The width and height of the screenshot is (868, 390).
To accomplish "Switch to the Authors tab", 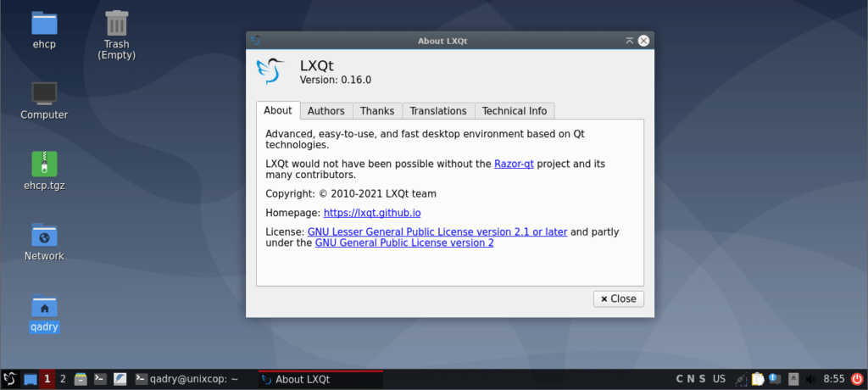I will (326, 111).
